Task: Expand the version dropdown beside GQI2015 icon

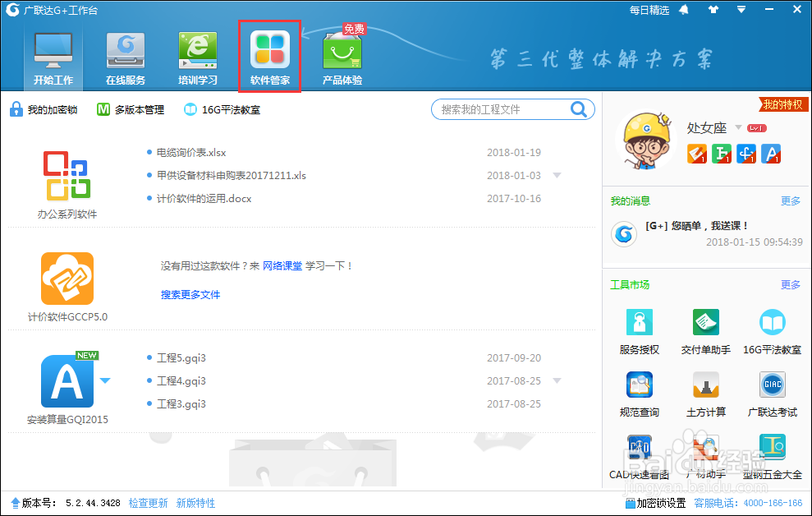Action: pyautogui.click(x=105, y=380)
